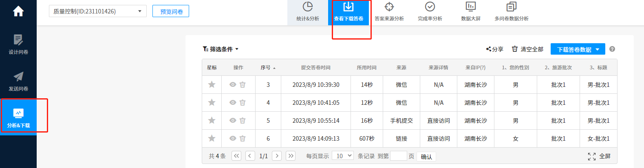Image resolution: width=644 pixels, height=168 pixels.
Task: Enter full screen with 全屏 icon
Action: (x=599, y=156)
